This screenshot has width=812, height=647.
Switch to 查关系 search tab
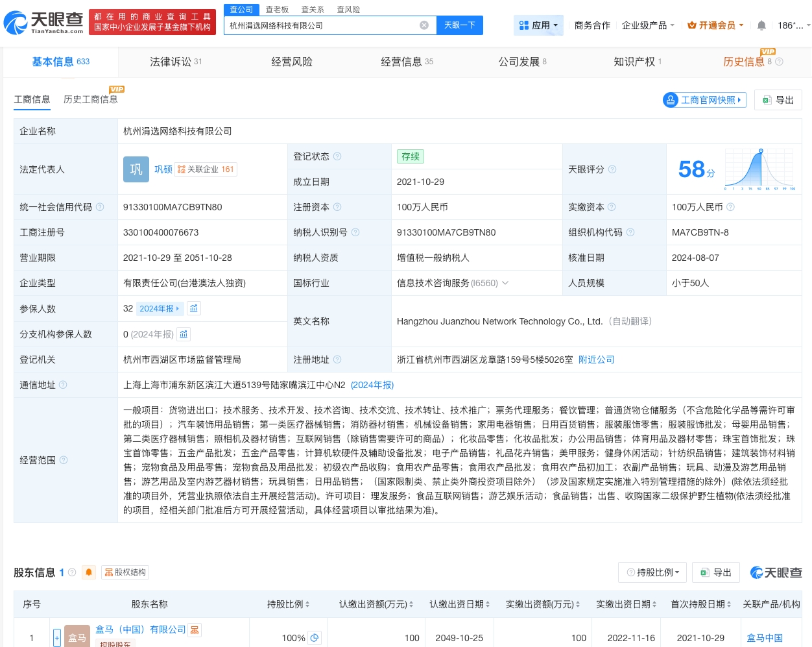pos(313,9)
